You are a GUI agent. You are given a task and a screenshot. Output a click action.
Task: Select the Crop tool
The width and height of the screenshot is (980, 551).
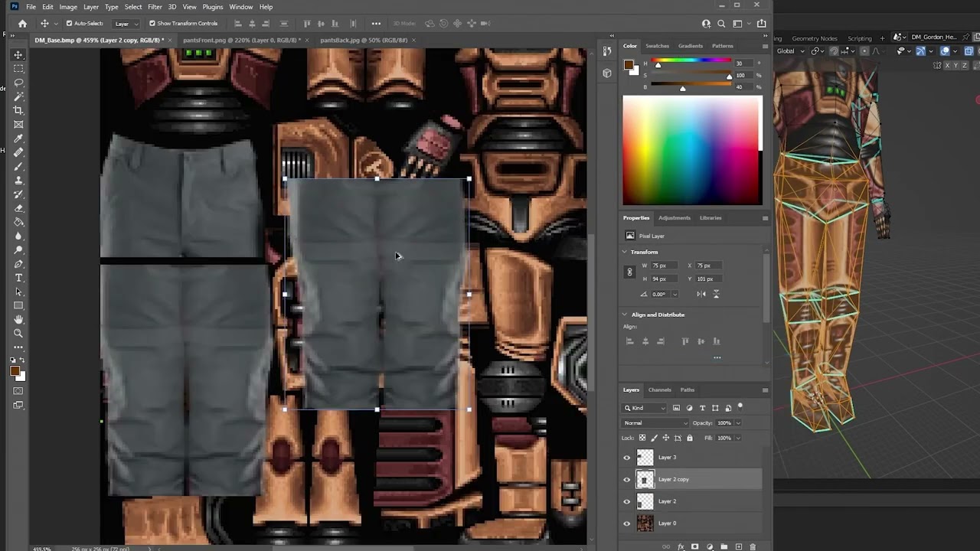[x=18, y=110]
